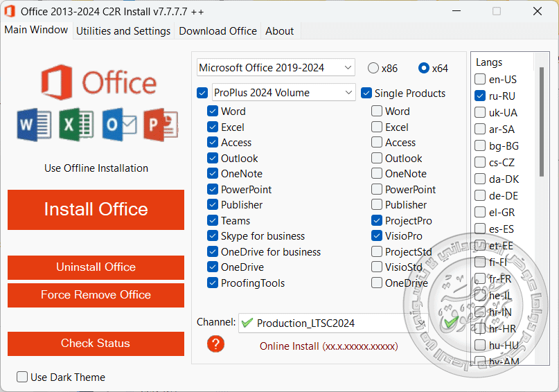Open the Utilities and Settings tab
Screen dimensions: 559x392
coord(123,31)
